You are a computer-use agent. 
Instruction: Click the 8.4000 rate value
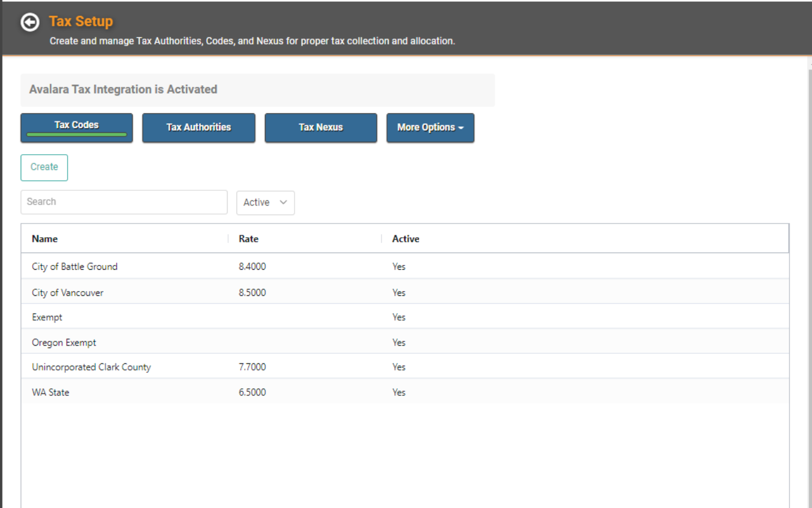pos(252,267)
